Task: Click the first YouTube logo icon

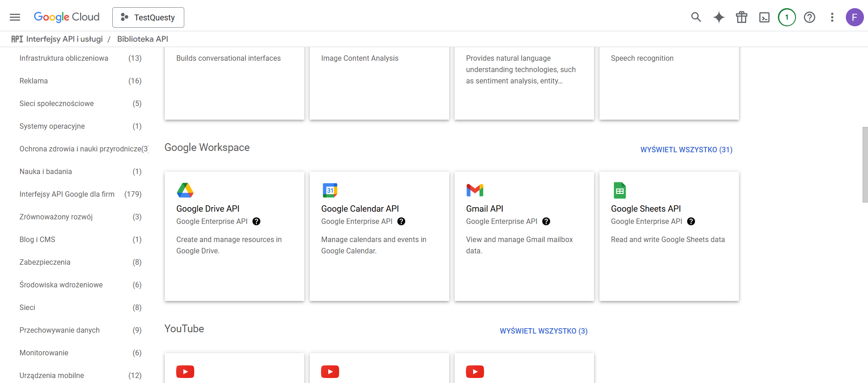Action: 185,372
